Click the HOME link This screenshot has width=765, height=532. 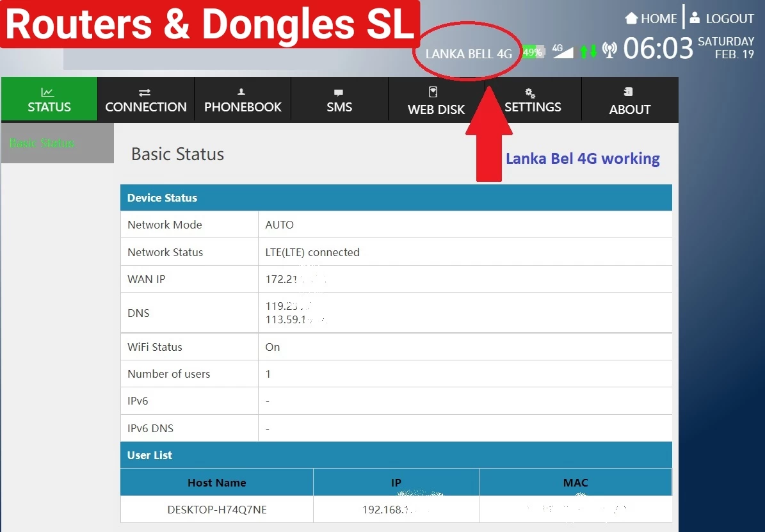[x=659, y=19]
